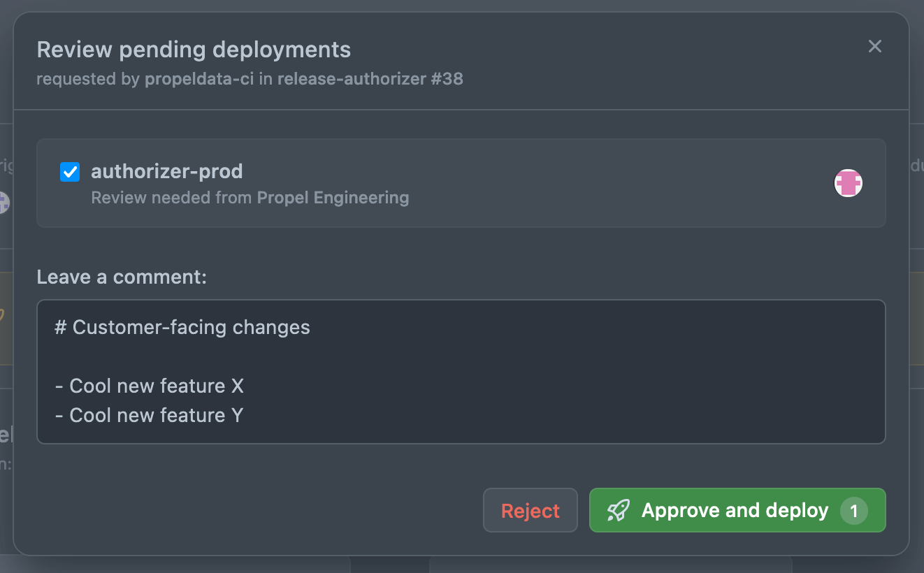Image resolution: width=924 pixels, height=573 pixels.
Task: Close the Review pending deployments dialog
Action: coord(874,47)
